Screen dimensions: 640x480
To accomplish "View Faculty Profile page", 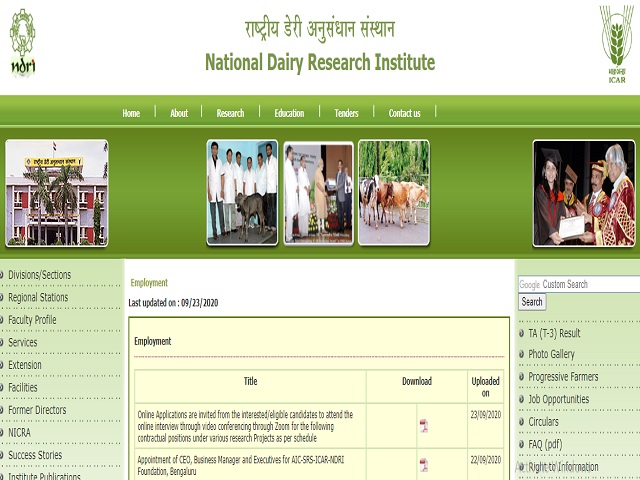I will coord(32,320).
